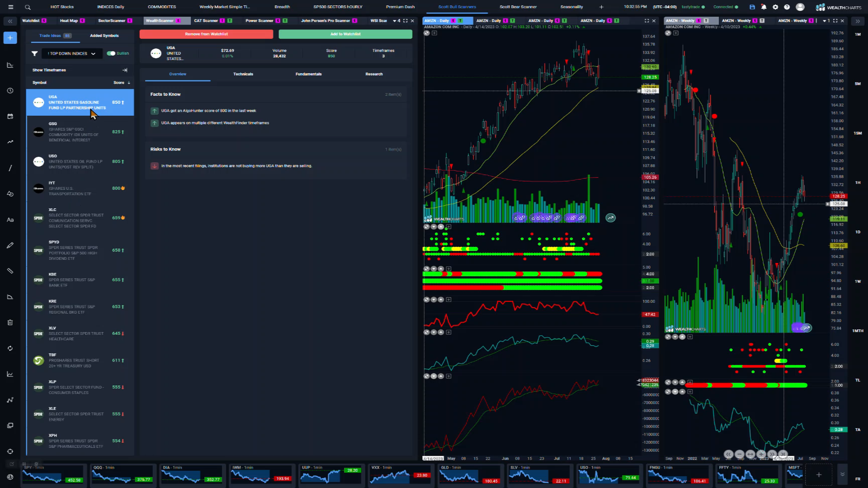This screenshot has width=868, height=488.
Task: Add indicator plus on AMZN weekly chart
Action: [x=676, y=33]
